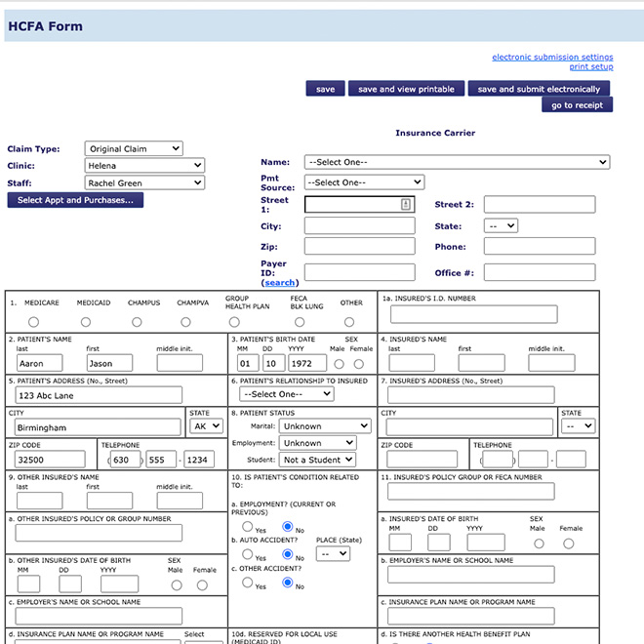The width and height of the screenshot is (644, 644).
Task: Click the Street 1 input field
Action: tap(359, 204)
